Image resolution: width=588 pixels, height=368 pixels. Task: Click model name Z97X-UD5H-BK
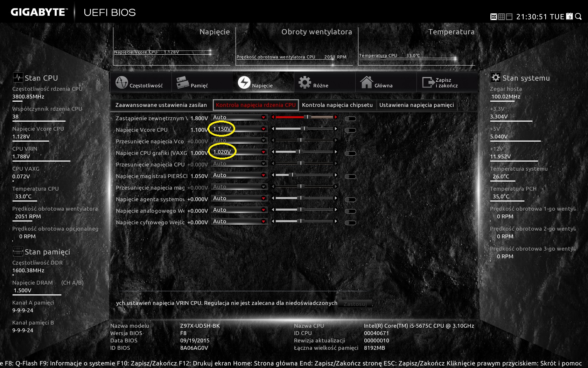[200, 326]
